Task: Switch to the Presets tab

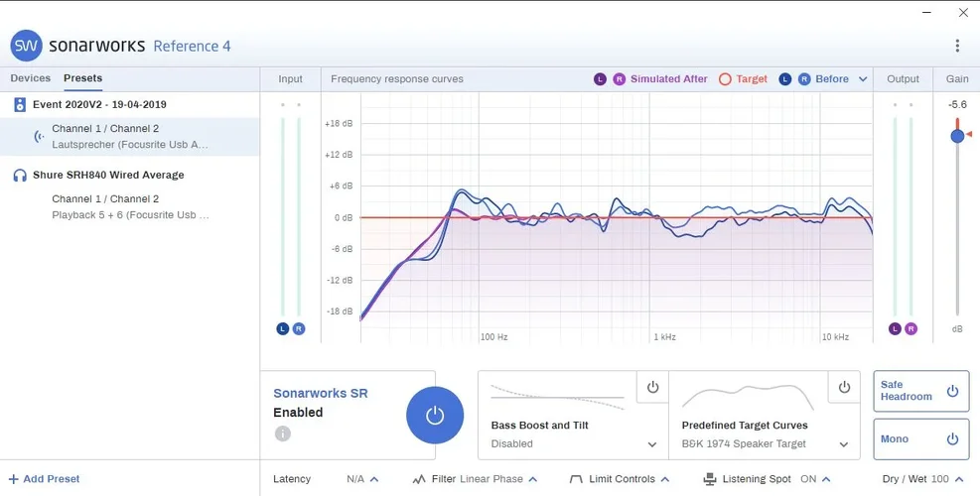Action: tap(82, 78)
